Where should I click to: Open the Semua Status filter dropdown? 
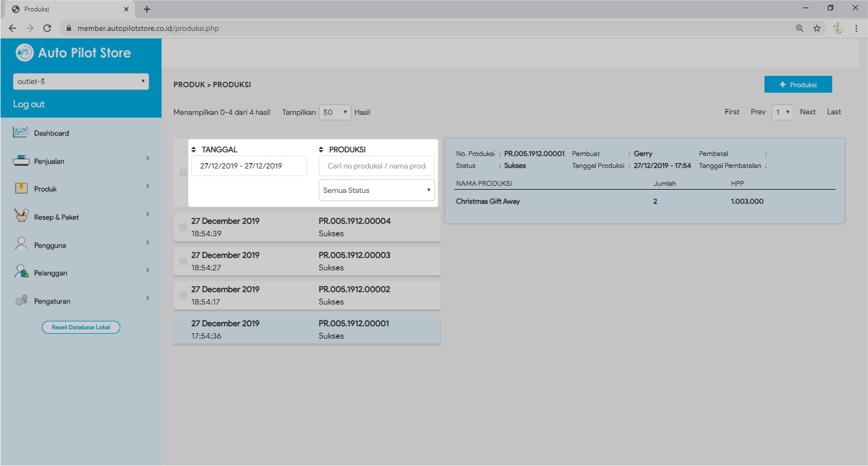point(376,190)
